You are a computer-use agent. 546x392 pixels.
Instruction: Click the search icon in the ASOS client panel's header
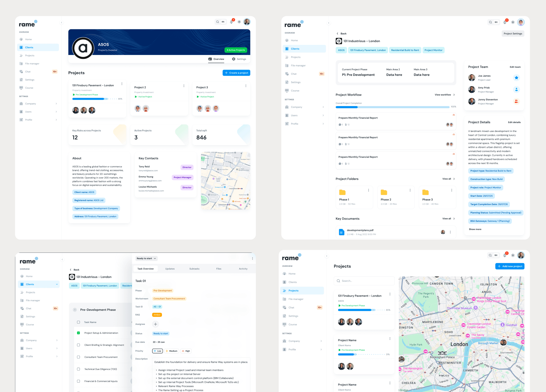pos(217,22)
